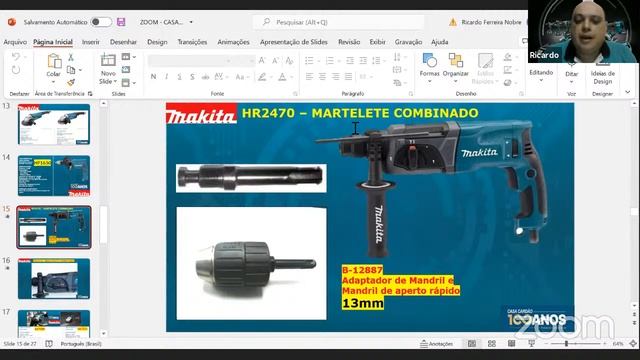
Task: Open the slide layout dropdown
Action: (129, 57)
